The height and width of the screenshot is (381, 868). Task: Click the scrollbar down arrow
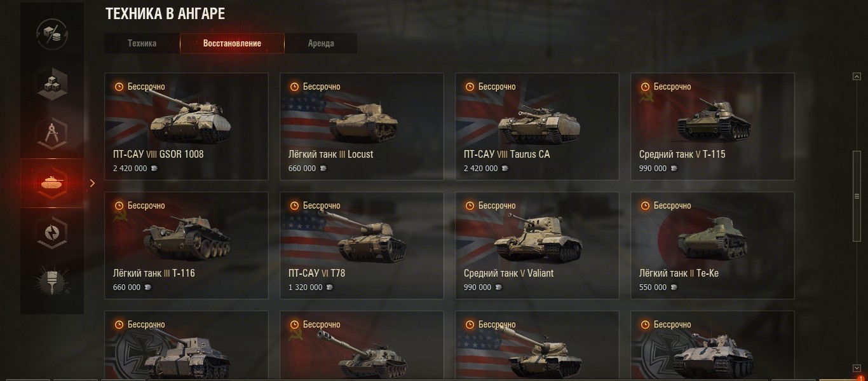857,368
